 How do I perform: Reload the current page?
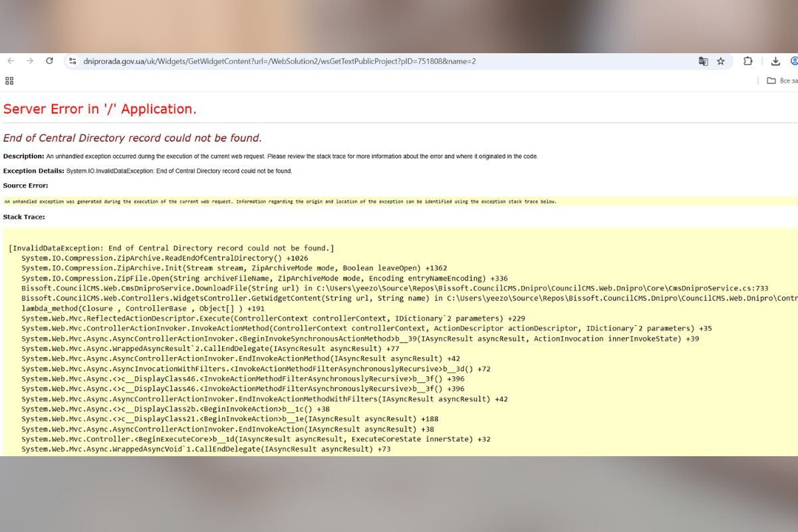pyautogui.click(x=49, y=61)
